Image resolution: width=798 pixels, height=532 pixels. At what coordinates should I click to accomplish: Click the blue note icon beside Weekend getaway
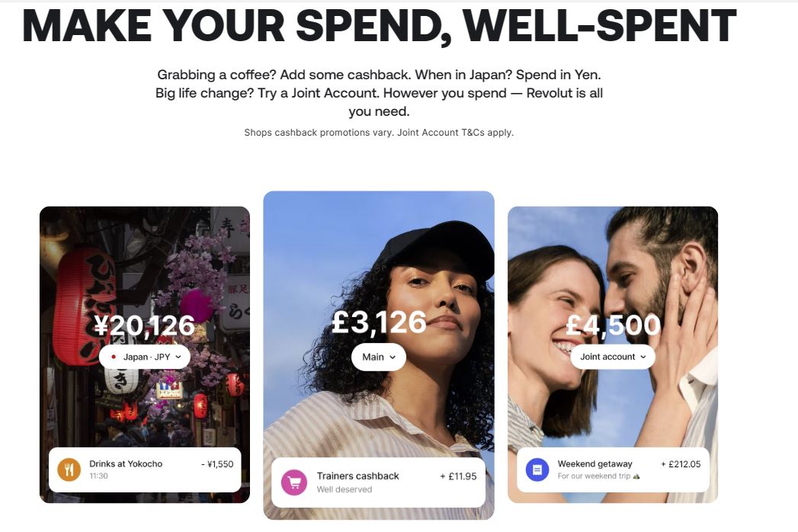tap(537, 470)
